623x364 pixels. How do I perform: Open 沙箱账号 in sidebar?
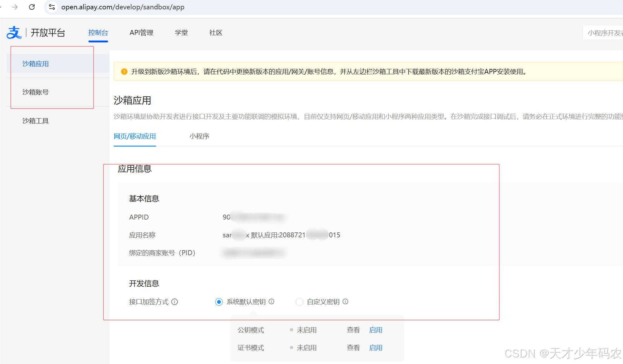click(x=36, y=92)
